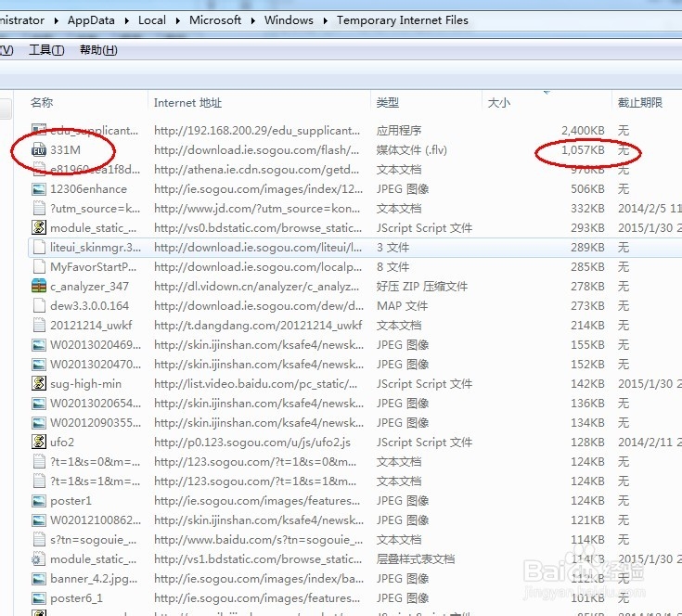The width and height of the screenshot is (682, 616).
Task: Click the image icon of poster6_1
Action: pos(39,598)
